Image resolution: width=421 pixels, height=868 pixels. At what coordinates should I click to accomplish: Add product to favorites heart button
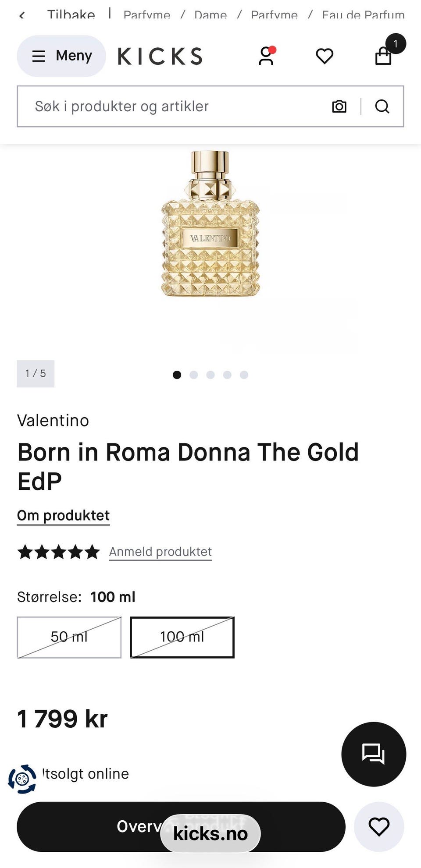379,827
